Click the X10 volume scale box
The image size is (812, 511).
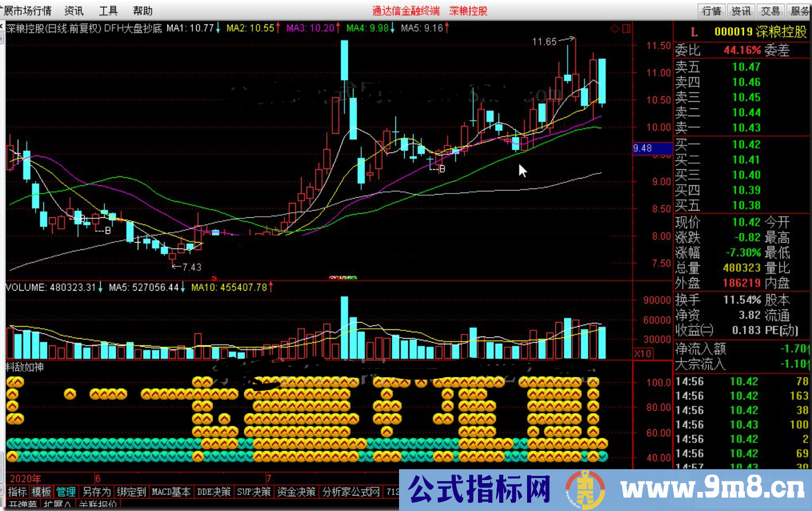(643, 354)
